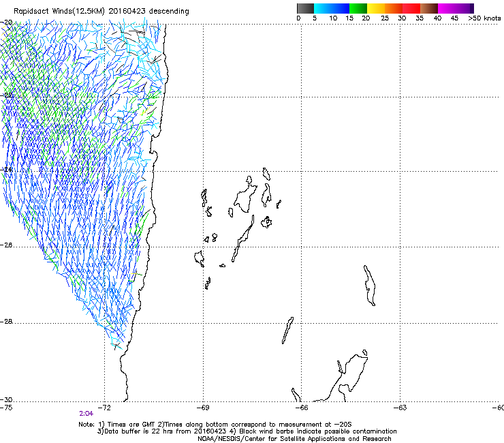Image resolution: width=504 pixels, height=443 pixels.
Task: Select the orange 25-30 knots color segment
Action: click(394, 8)
